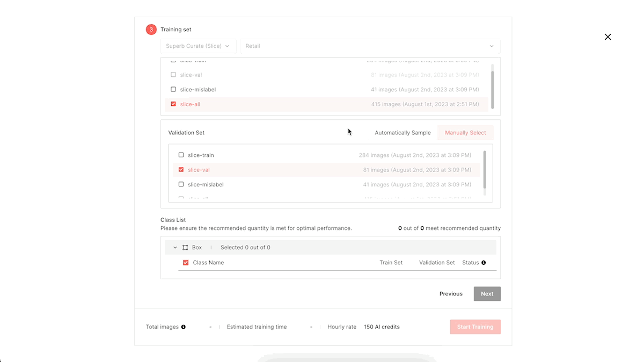The width and height of the screenshot is (644, 362).
Task: Uncheck slice-all in training set list
Action: pos(173,104)
